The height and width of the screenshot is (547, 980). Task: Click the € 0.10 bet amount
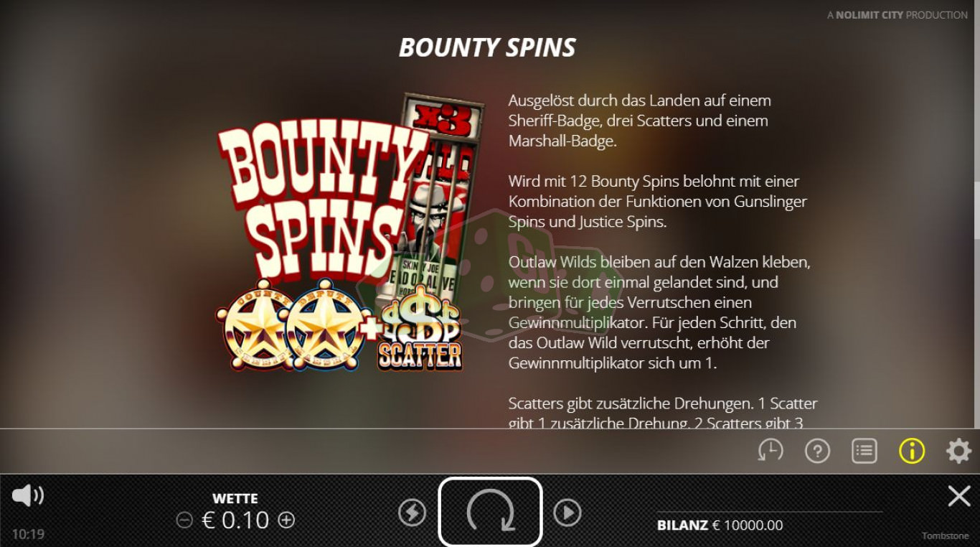pos(236,520)
